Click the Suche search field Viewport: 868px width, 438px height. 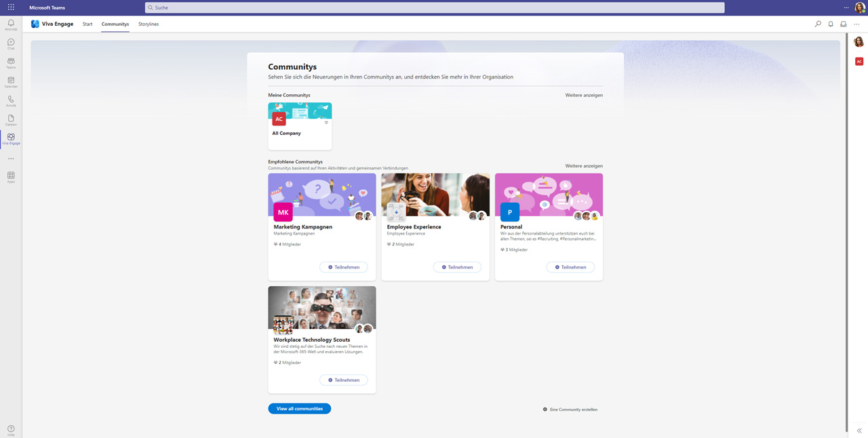(435, 7)
